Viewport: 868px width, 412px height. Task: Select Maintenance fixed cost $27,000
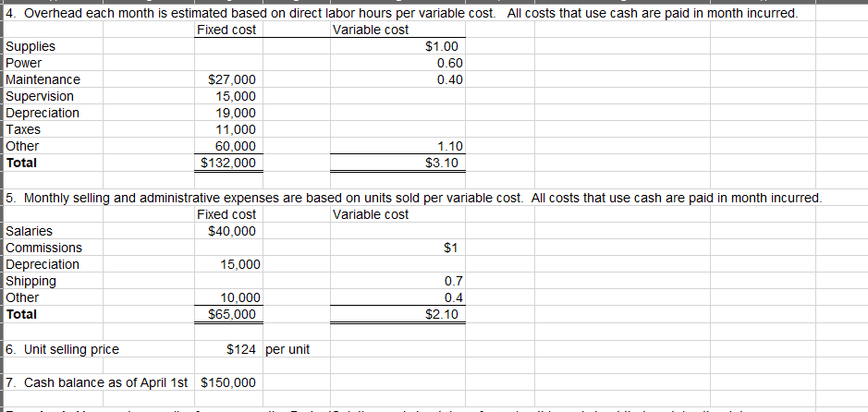[231, 80]
